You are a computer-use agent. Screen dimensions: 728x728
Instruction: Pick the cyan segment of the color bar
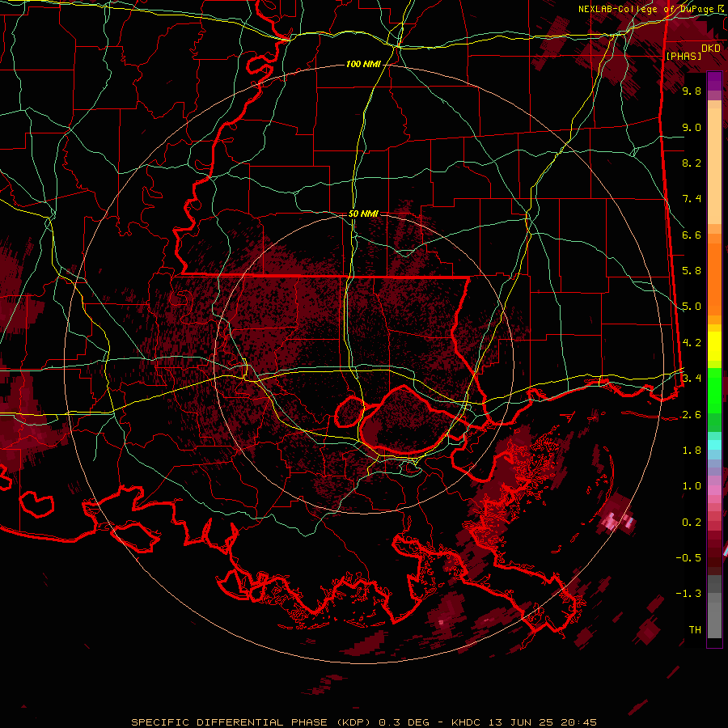click(x=714, y=445)
